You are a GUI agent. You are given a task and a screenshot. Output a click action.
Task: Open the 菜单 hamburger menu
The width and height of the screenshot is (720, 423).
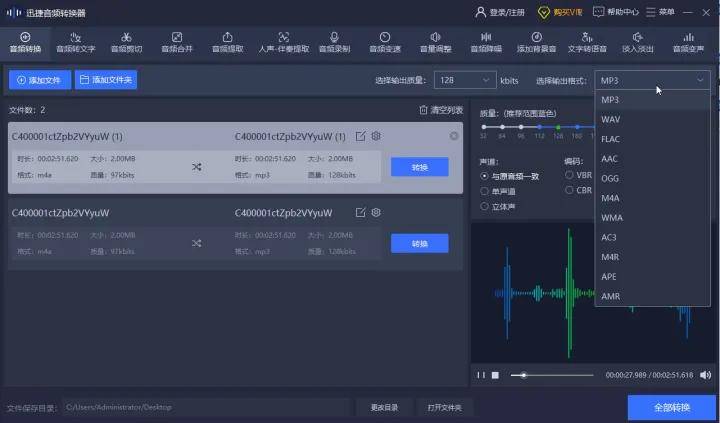click(660, 12)
